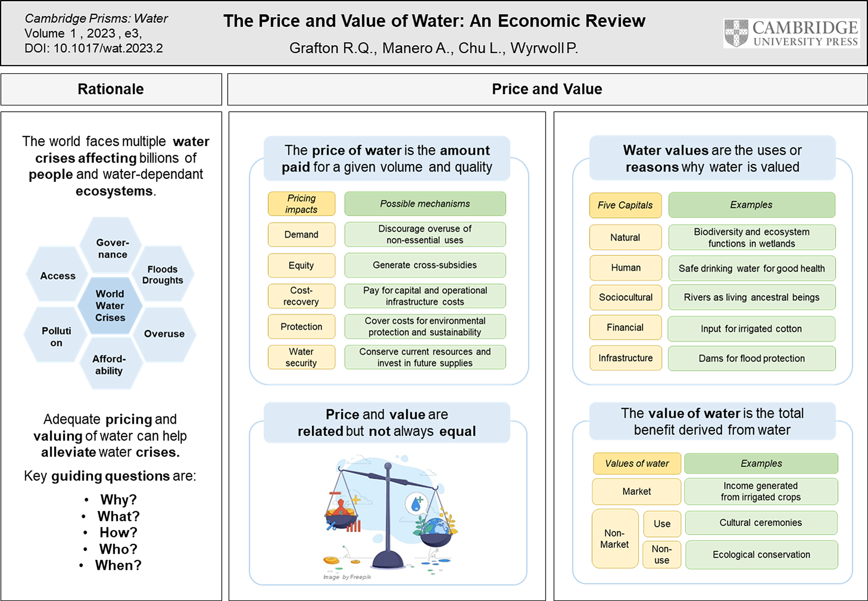Click the Dams for flood protection box

click(751, 358)
